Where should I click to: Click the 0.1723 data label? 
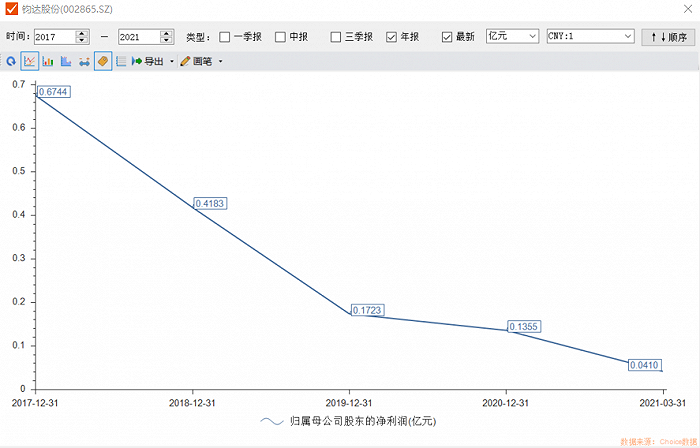tap(367, 310)
